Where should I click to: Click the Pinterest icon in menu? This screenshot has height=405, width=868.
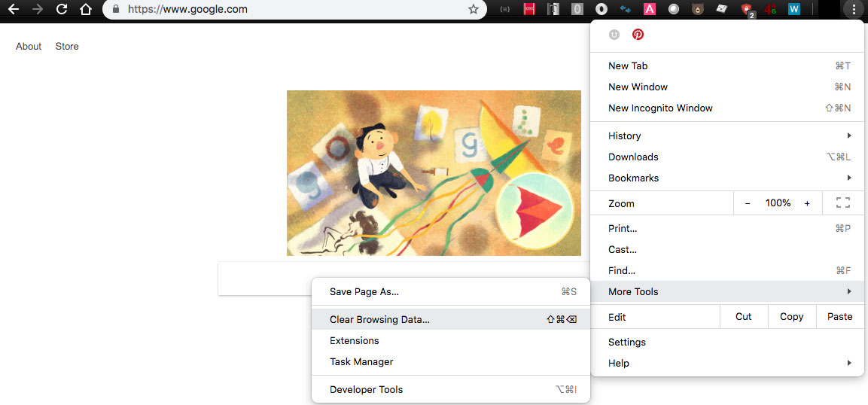tap(638, 35)
